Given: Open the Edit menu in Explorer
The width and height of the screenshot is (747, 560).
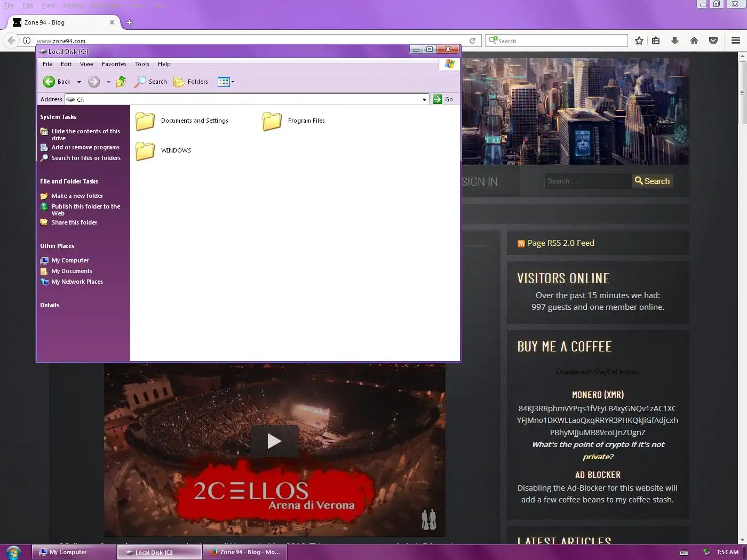Looking at the screenshot, I should coord(66,64).
